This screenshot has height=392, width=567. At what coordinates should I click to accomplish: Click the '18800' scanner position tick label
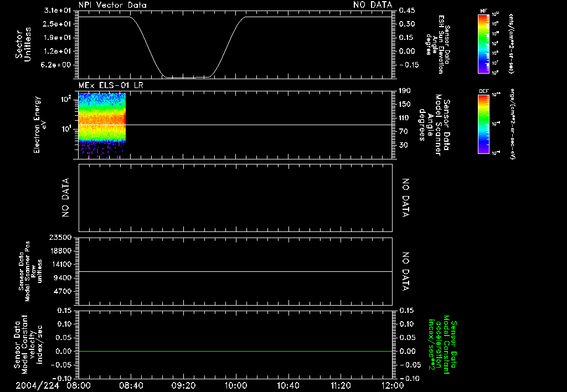[x=62, y=251]
